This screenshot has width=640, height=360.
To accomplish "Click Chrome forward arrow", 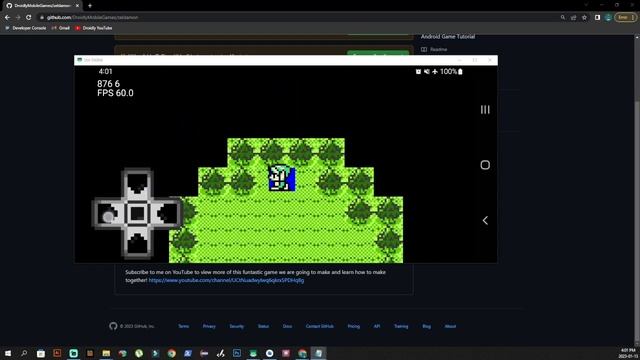I will 18,18.
